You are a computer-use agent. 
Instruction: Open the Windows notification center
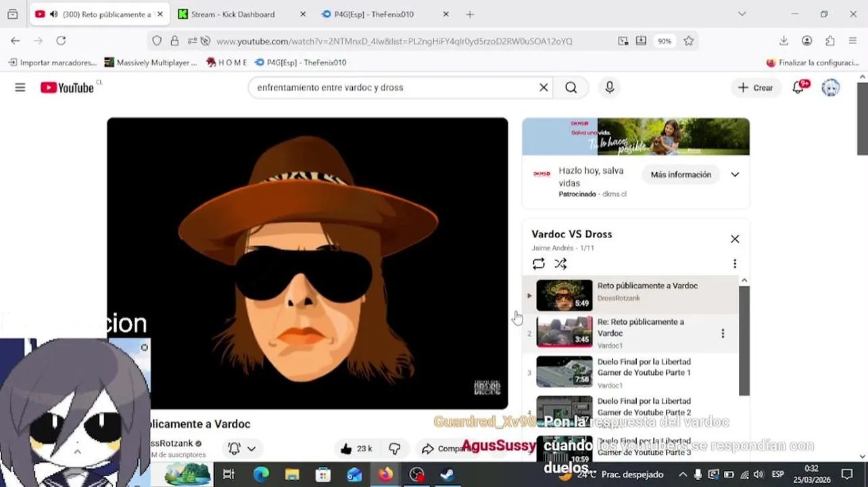(847, 474)
